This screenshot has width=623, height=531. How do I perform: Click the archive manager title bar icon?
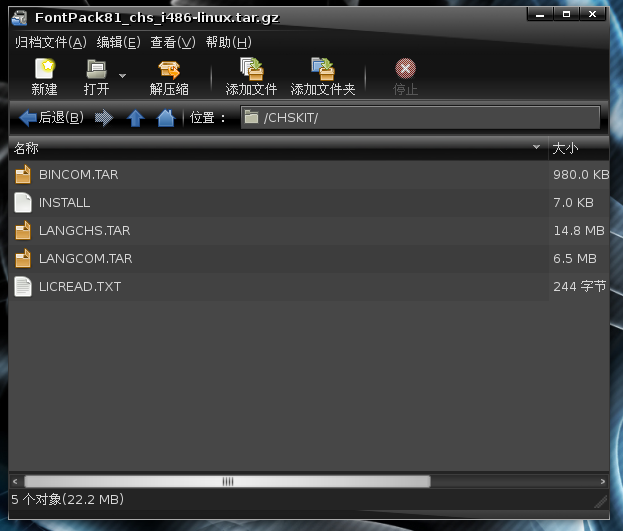pyautogui.click(x=19, y=17)
